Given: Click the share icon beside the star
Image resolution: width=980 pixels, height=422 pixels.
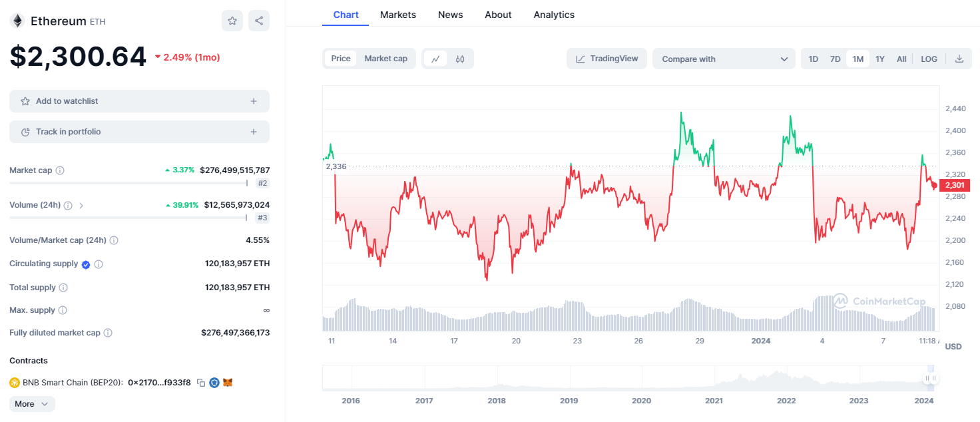Looking at the screenshot, I should click(259, 21).
